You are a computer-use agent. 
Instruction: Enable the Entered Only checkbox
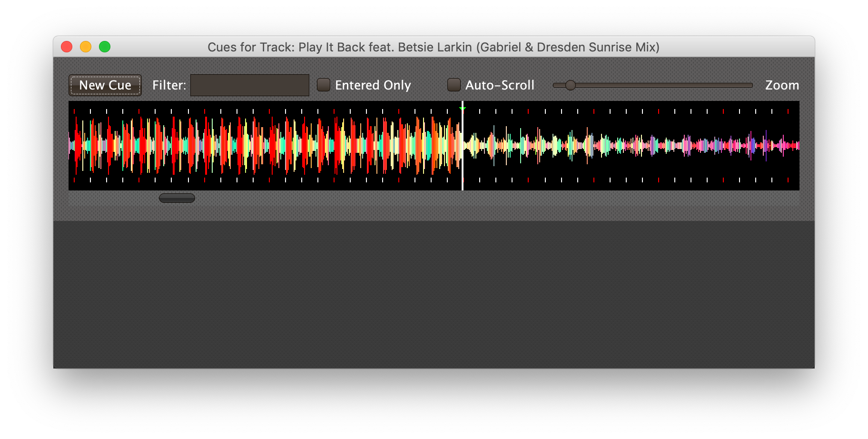pyautogui.click(x=324, y=85)
